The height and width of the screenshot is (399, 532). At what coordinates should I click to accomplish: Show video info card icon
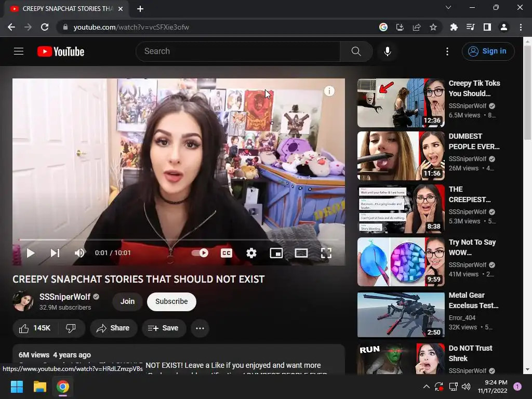pos(329,91)
